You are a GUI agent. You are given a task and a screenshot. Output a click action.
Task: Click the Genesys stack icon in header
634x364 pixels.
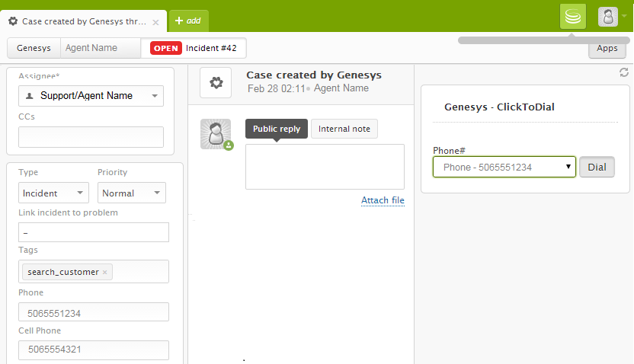[x=572, y=16]
